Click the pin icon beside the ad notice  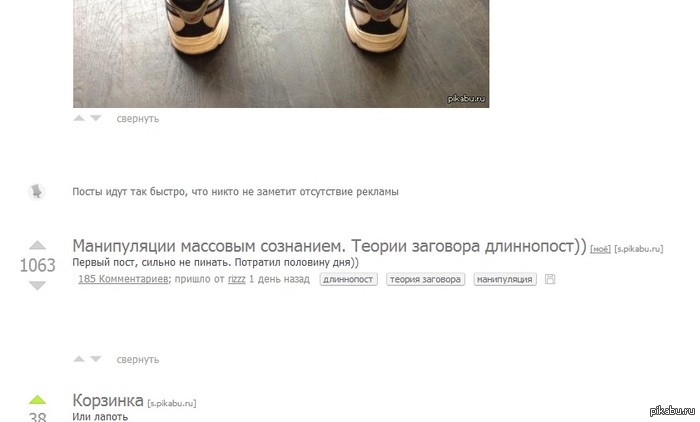point(36,192)
